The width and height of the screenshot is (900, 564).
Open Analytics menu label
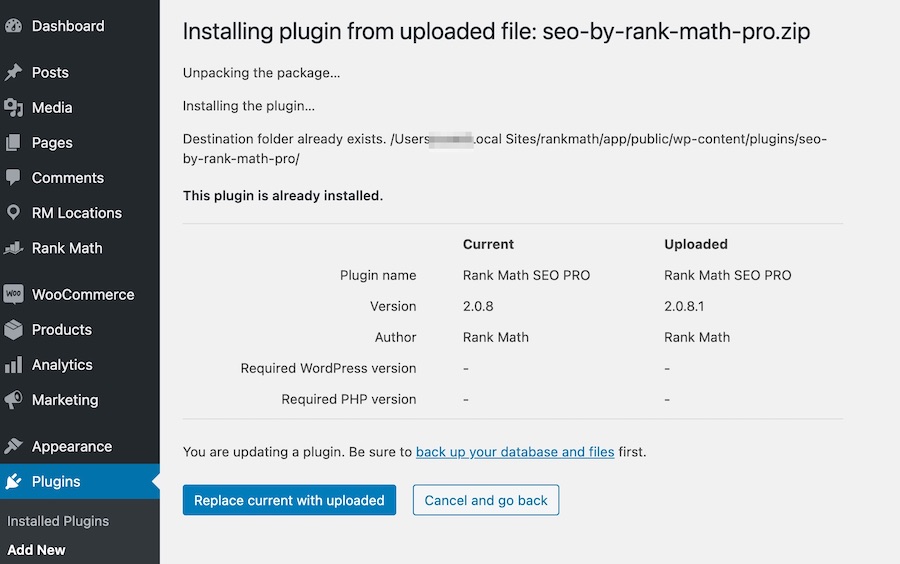tap(62, 365)
